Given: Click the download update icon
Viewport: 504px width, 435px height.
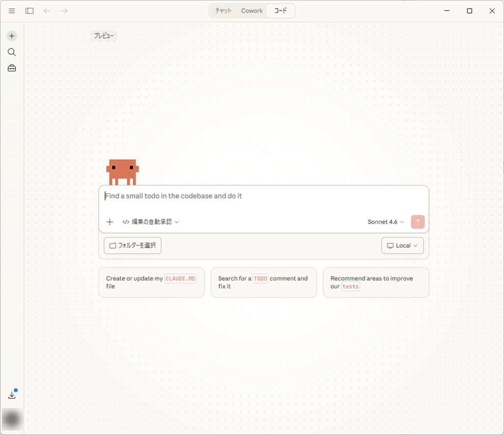Looking at the screenshot, I should click(x=12, y=395).
